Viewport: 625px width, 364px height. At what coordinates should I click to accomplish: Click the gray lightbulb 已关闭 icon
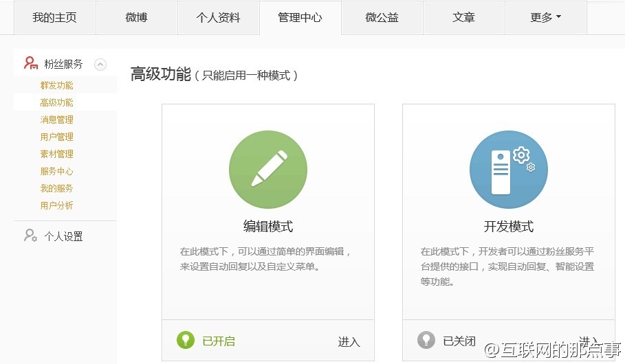[x=426, y=340]
